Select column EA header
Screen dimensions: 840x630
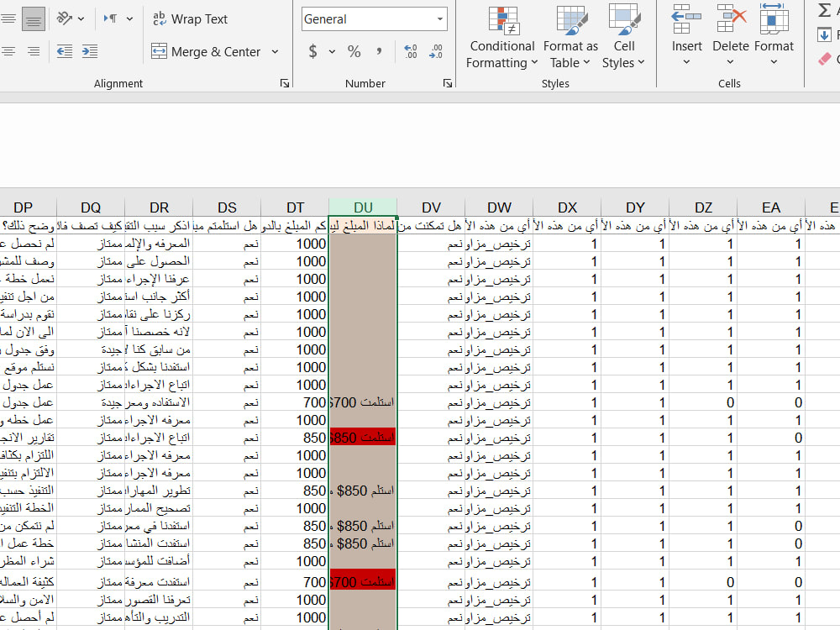(771, 207)
